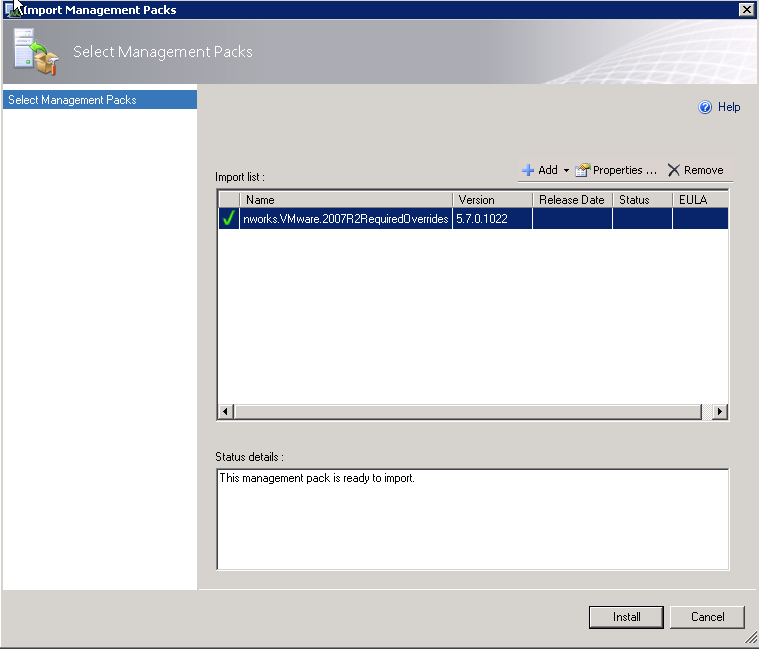Click the Remove X icon
Viewport: 759px width, 649px height.
point(673,170)
